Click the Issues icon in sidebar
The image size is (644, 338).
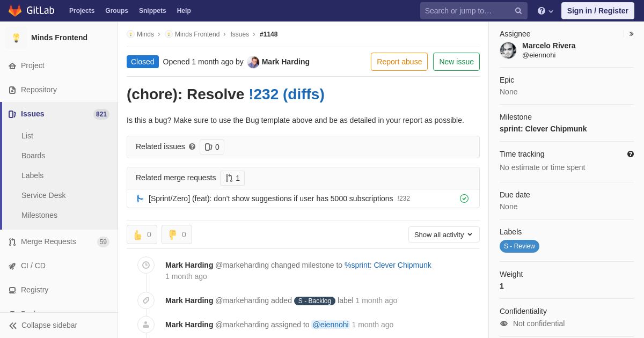pos(12,114)
